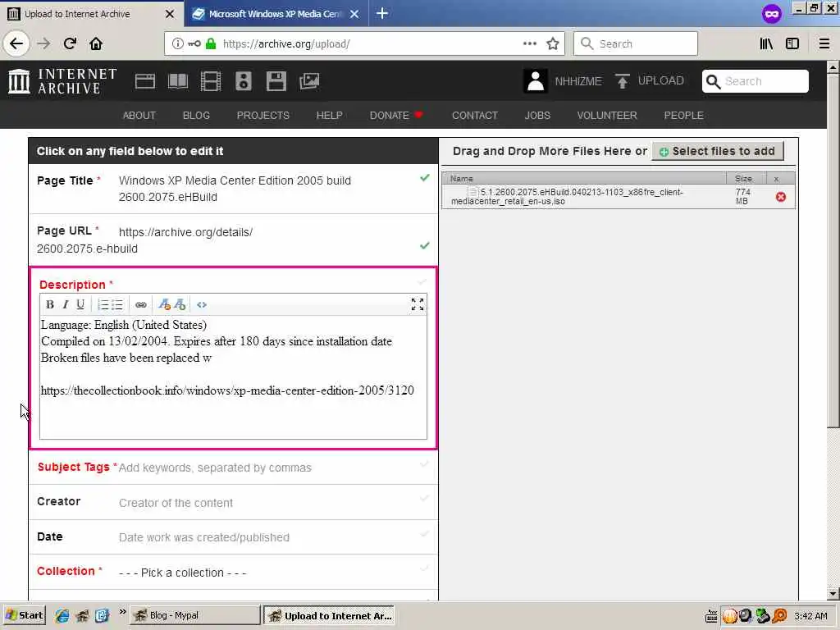Viewport: 840px width, 630px height.
Task: Click Select files to add button
Action: (718, 151)
